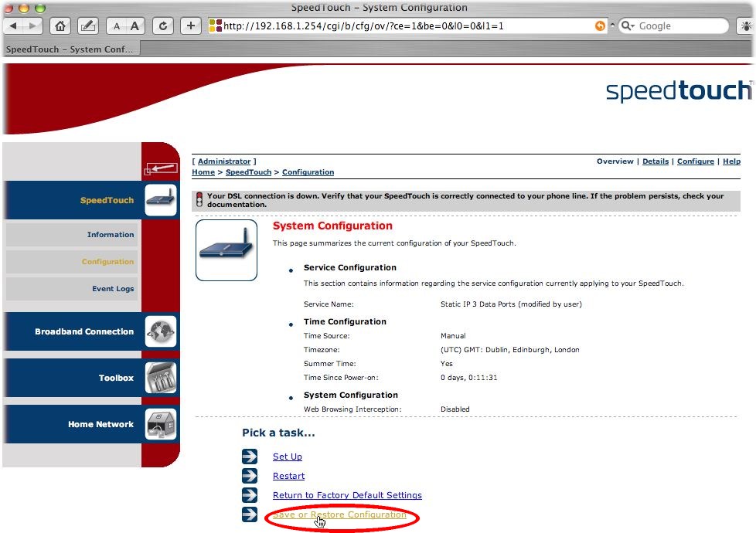Click the pencil edit toolbar icon

pos(88,26)
